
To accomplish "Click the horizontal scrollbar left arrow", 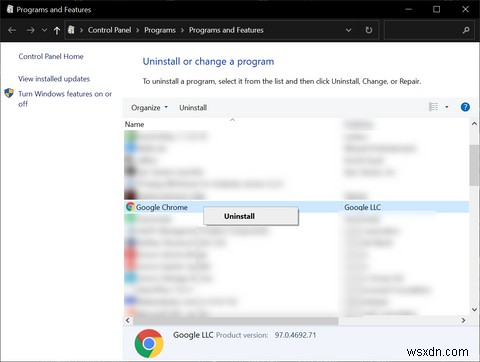I will pos(128,320).
